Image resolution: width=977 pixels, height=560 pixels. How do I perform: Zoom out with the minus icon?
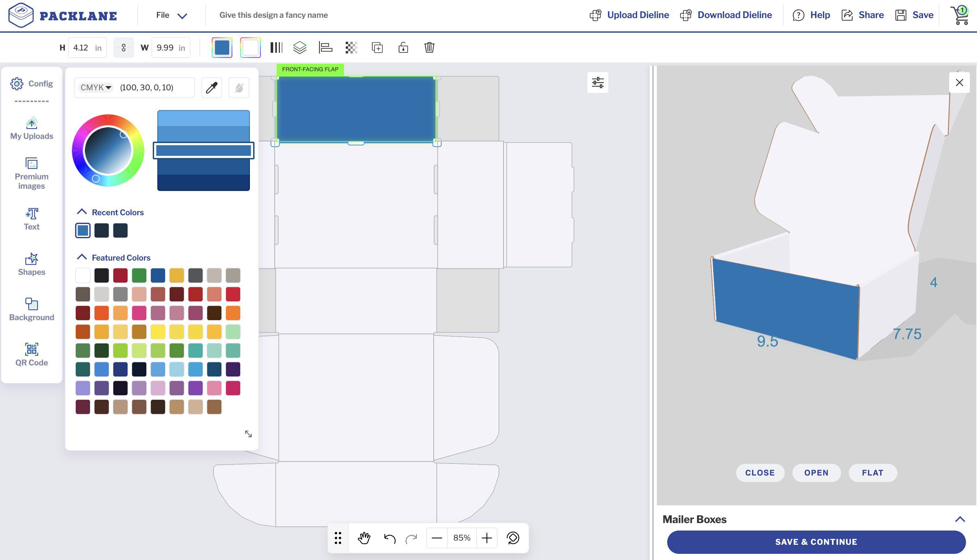pos(437,538)
